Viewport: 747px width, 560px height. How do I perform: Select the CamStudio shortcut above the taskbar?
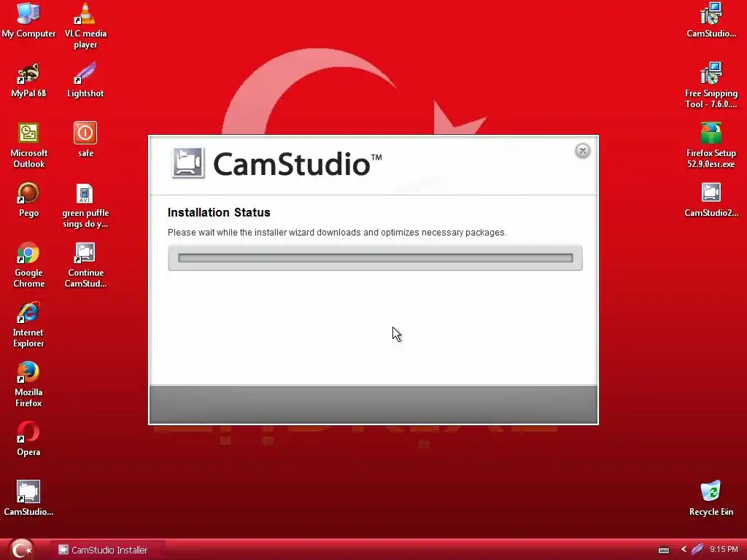[x=28, y=498]
